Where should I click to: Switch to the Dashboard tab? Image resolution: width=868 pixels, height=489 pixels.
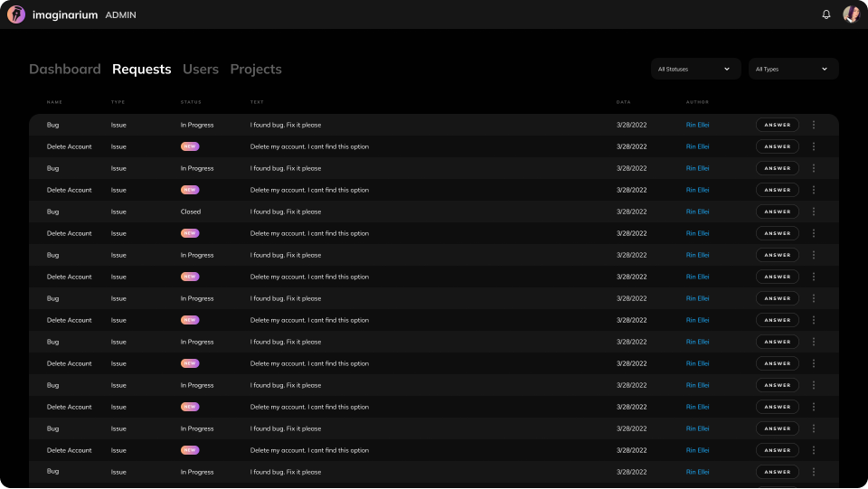(x=65, y=69)
